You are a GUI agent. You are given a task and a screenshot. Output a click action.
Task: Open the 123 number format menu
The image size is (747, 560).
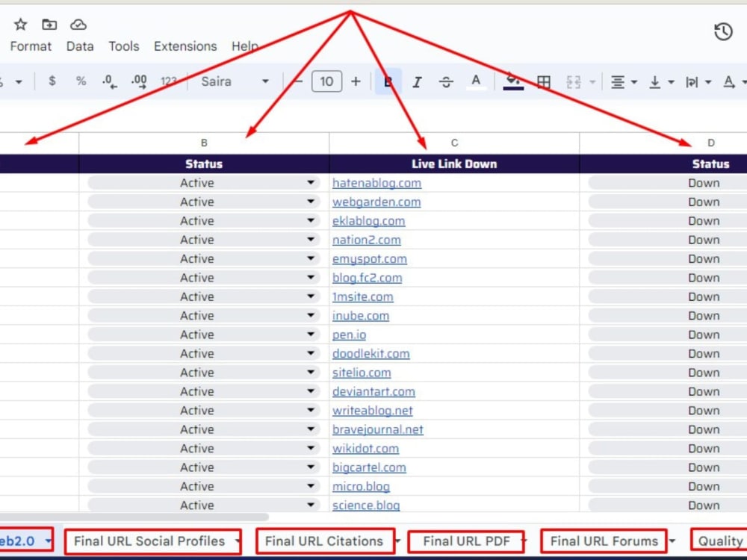point(169,81)
